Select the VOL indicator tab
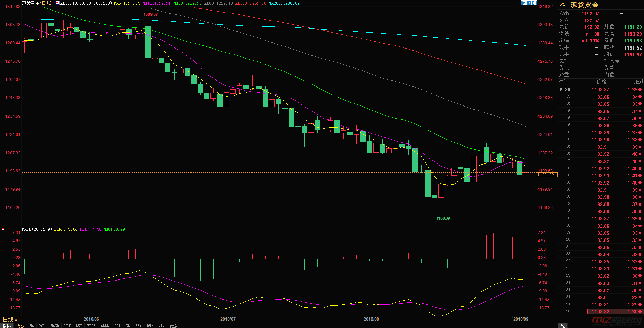The width and height of the screenshot is (644, 328). point(42,326)
